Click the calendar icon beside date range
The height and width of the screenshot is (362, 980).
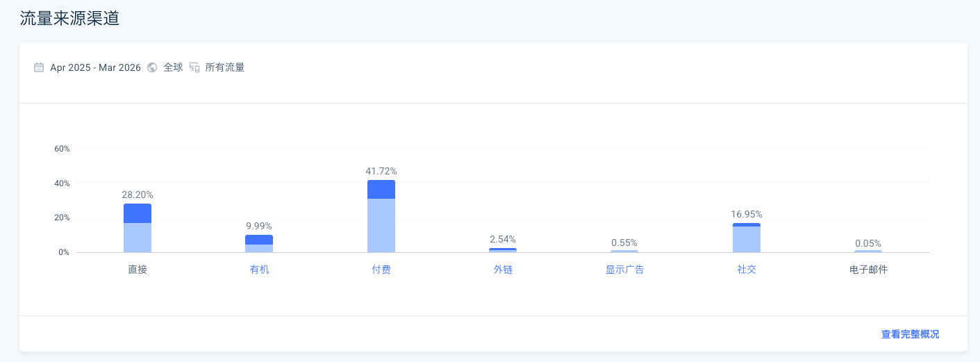pyautogui.click(x=39, y=68)
